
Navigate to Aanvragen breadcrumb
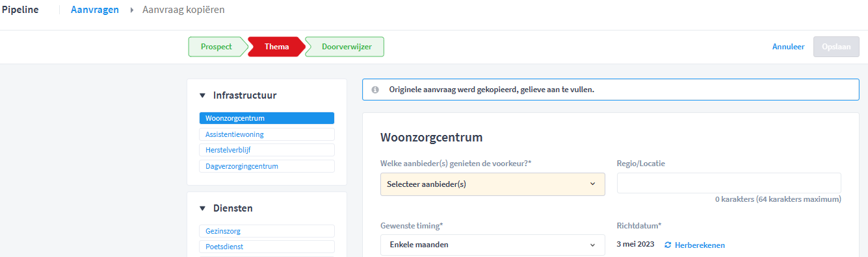(x=95, y=10)
